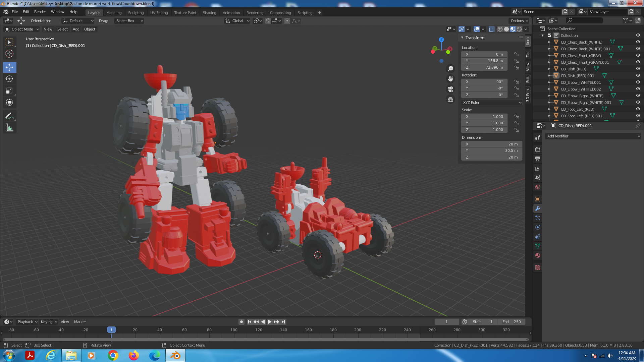Click the End frame field
The height and width of the screenshot is (362, 644).
click(512, 322)
